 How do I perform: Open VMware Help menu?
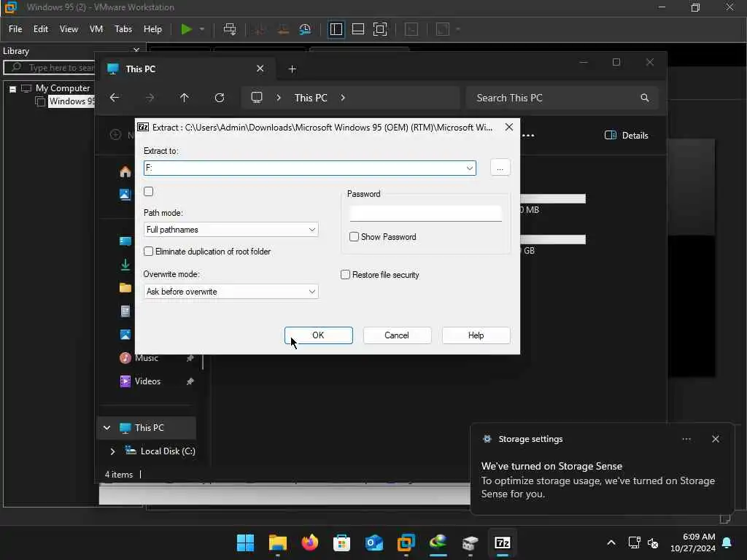pos(152,29)
